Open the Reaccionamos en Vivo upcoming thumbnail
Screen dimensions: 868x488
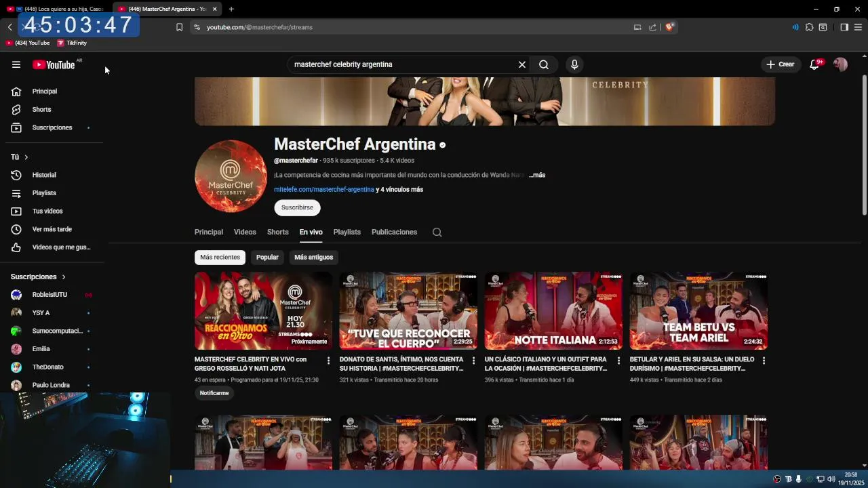coord(263,311)
